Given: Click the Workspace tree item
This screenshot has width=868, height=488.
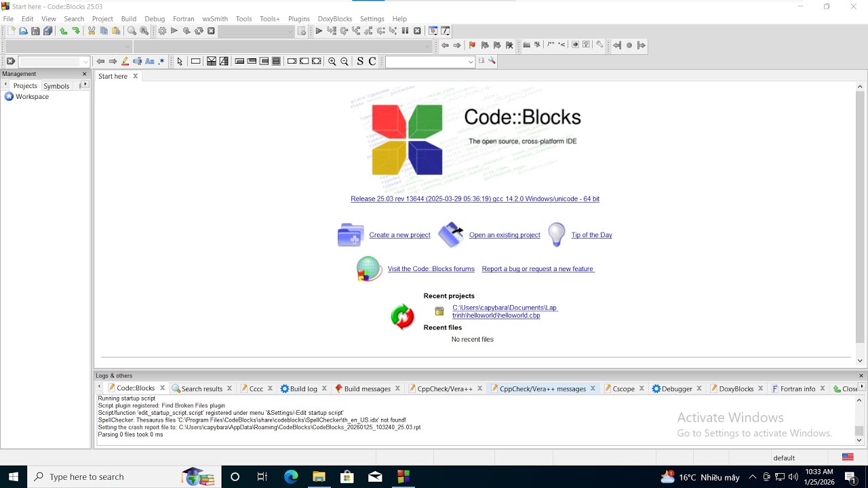Looking at the screenshot, I should (32, 97).
